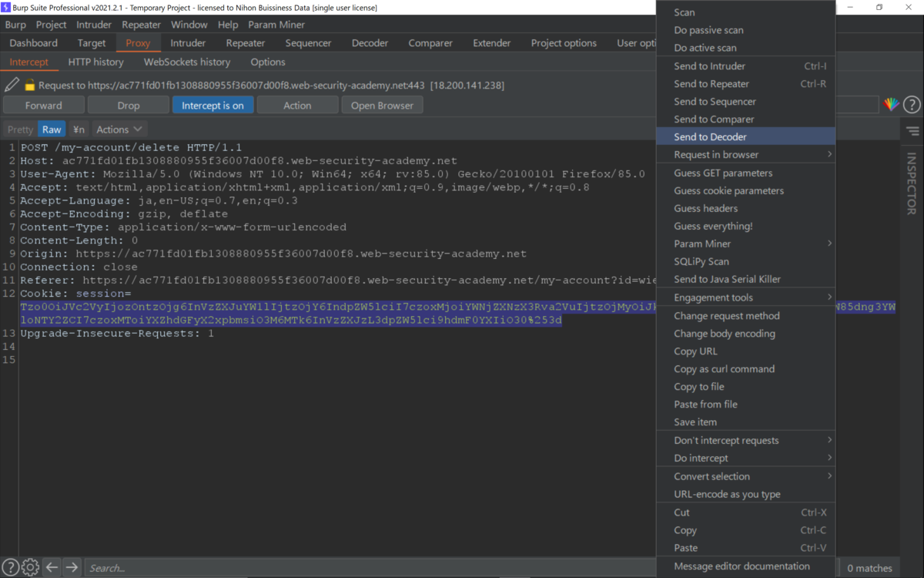This screenshot has height=578, width=924.
Task: Open the Actions dropdown
Action: (119, 129)
